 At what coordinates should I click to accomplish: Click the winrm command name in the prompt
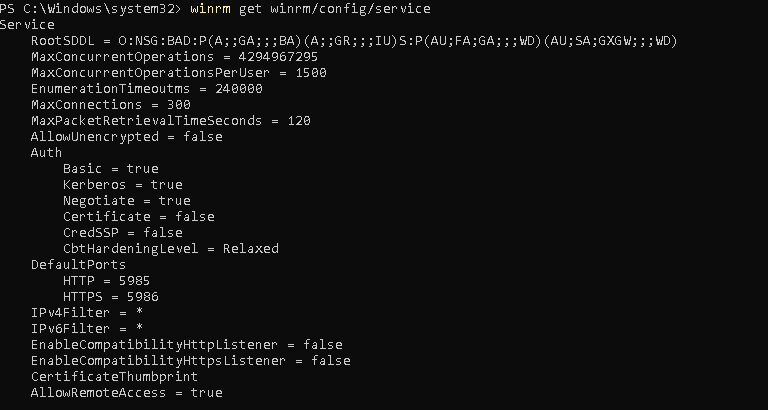(210, 9)
